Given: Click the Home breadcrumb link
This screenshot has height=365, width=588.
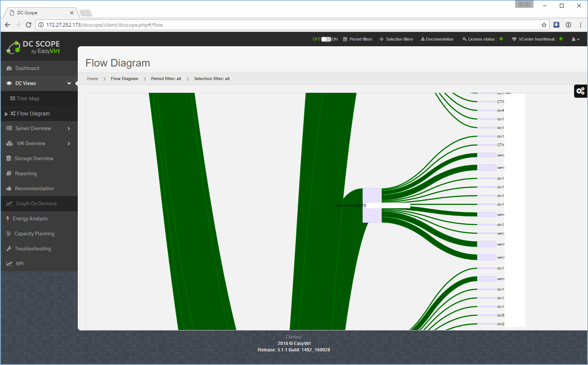Looking at the screenshot, I should (x=92, y=79).
